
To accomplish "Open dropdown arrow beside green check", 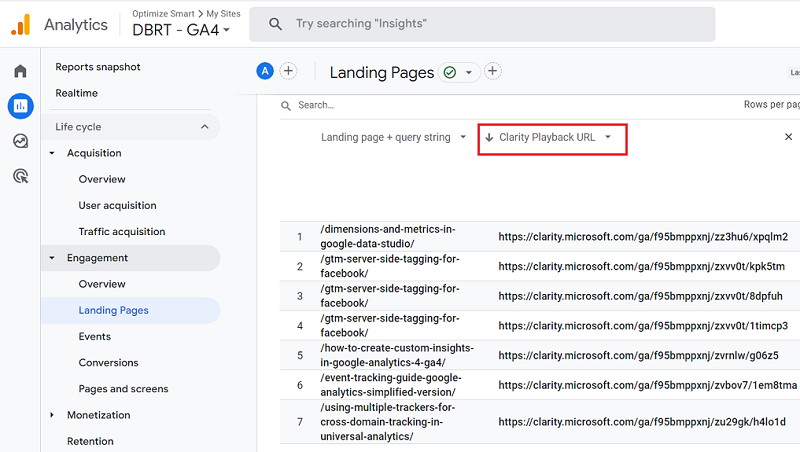I will point(468,72).
